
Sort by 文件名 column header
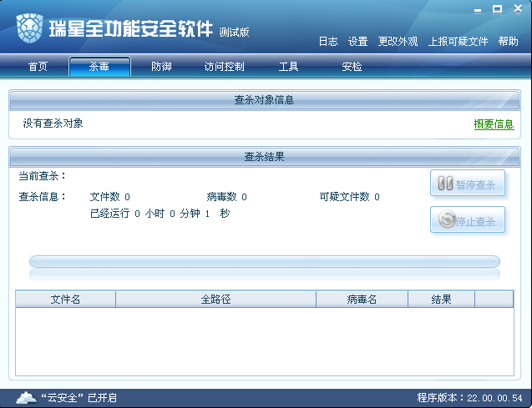[x=65, y=300]
